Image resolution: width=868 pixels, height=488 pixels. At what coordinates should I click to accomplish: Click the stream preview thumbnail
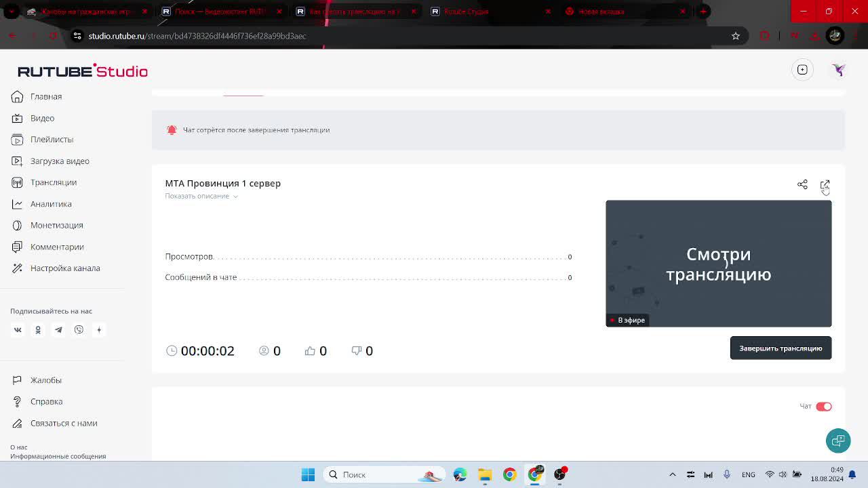718,264
